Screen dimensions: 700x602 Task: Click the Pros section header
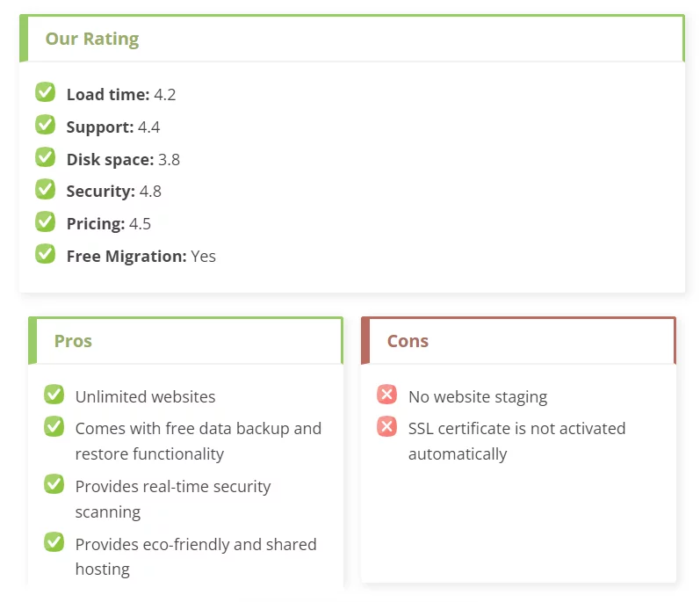tap(73, 341)
